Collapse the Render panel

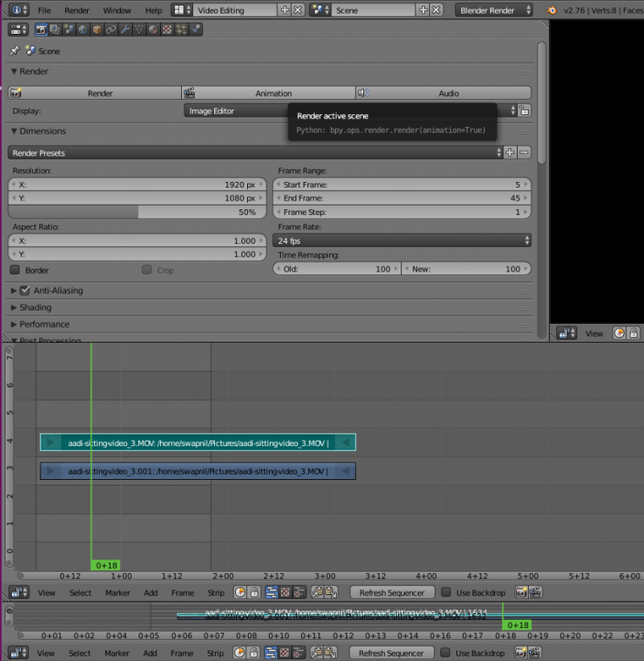click(14, 71)
